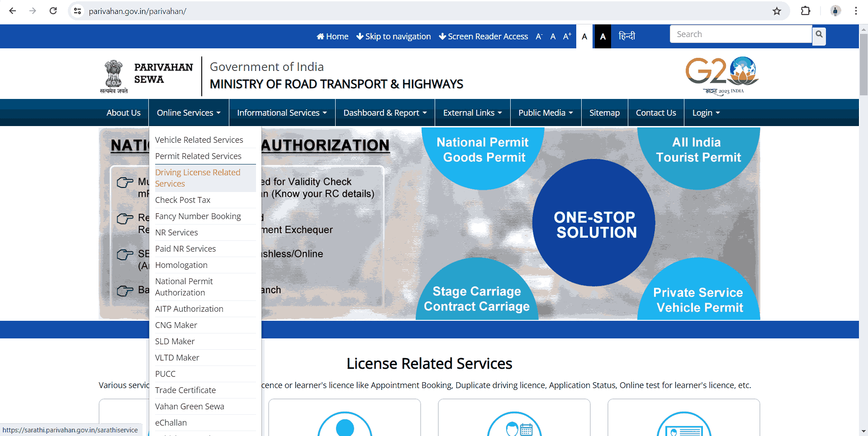Switch language to Hindi
The image size is (868, 436).
[627, 36]
